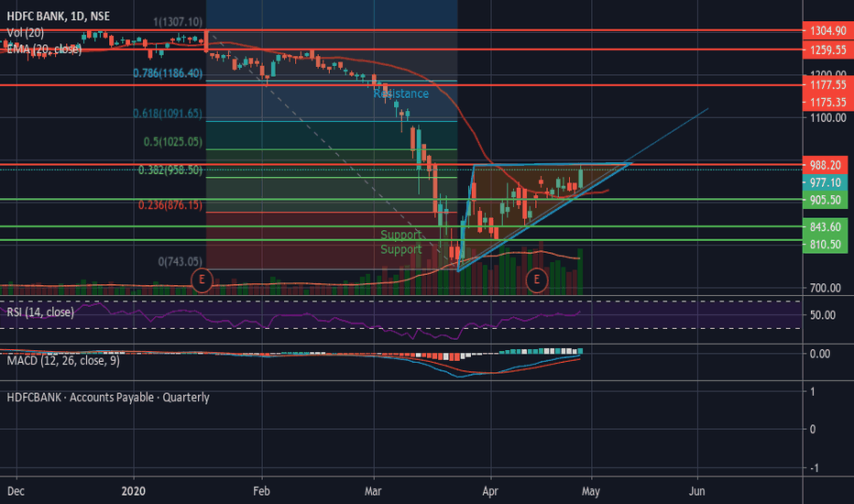Click HDFCBANK Accounts Payable Quarterly label
The image size is (854, 504).
108,398
